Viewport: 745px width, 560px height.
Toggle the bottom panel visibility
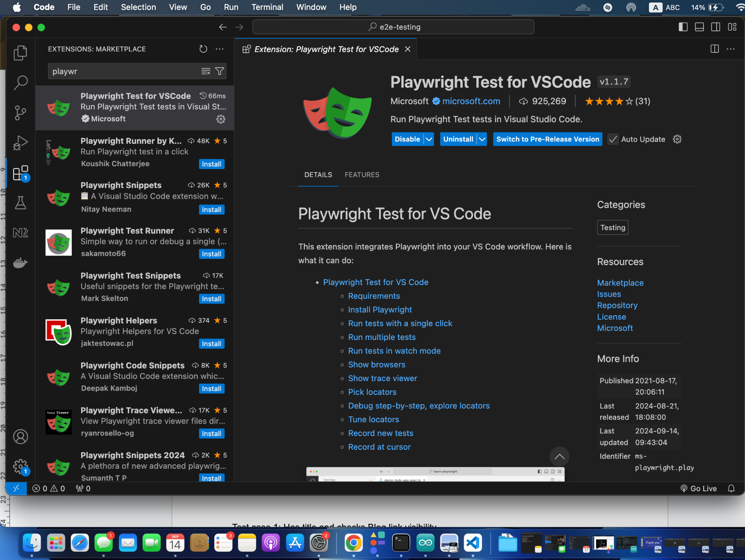point(699,27)
